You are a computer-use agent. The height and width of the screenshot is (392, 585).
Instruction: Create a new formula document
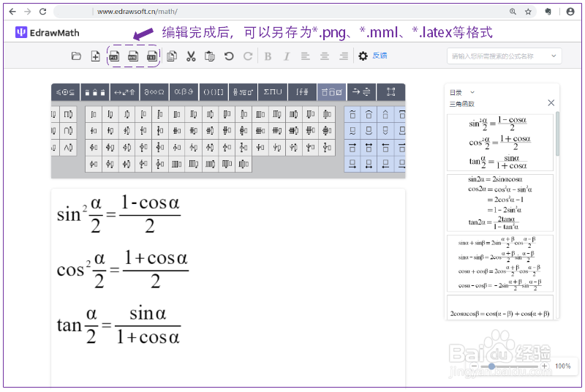click(x=96, y=56)
